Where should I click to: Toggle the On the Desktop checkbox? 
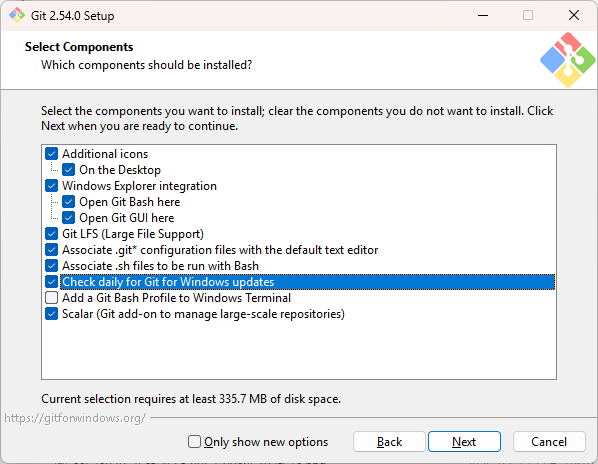point(69,170)
